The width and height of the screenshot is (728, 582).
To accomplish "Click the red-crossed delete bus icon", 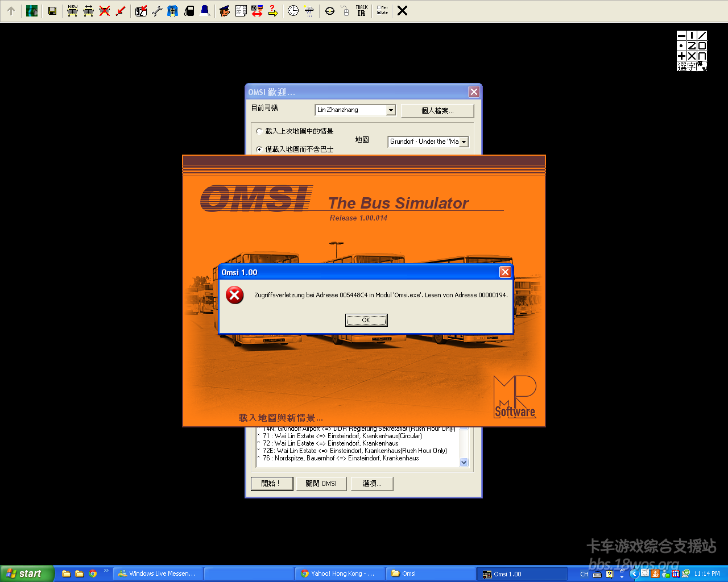I will click(105, 11).
